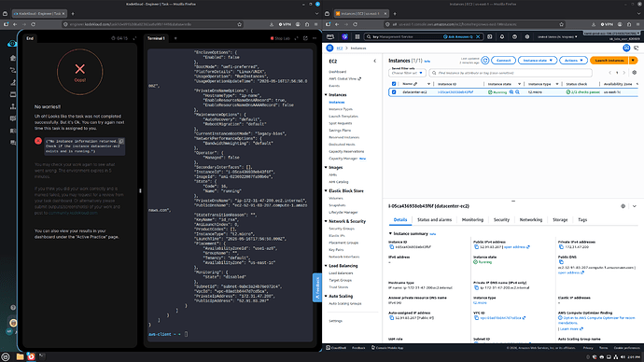The width and height of the screenshot is (644, 362).
Task: Switch to the Storage tab
Action: click(560, 220)
